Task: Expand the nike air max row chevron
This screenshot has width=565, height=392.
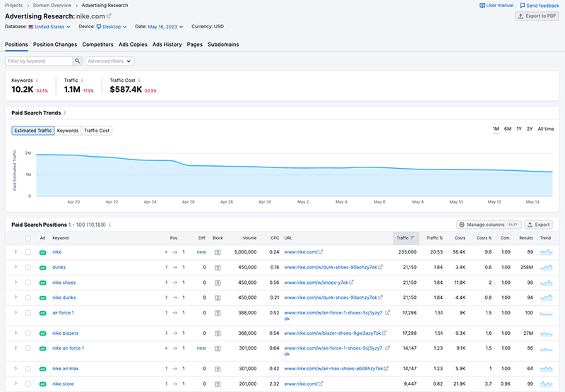Action: click(x=16, y=368)
